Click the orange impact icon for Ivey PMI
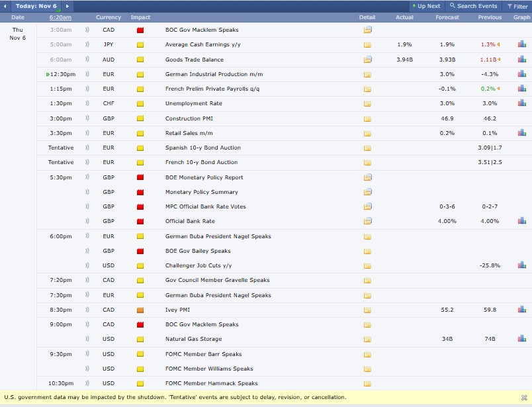Viewport: 532px width, 407px height. click(x=140, y=310)
